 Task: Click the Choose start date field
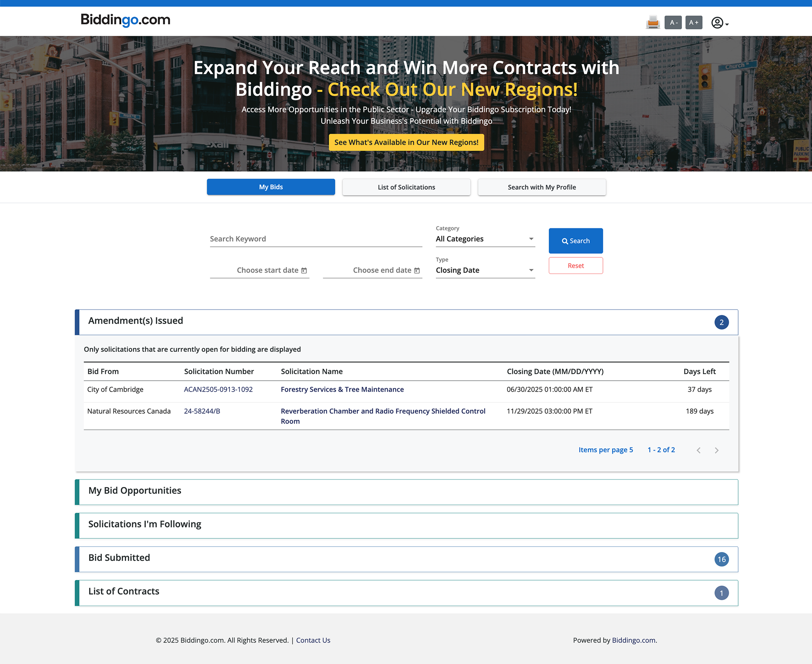[260, 270]
